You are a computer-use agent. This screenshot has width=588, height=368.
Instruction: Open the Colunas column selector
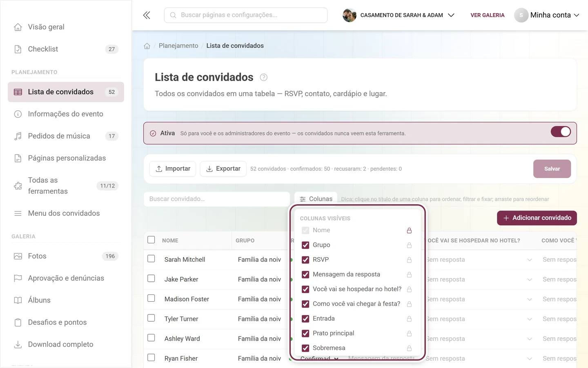point(316,199)
